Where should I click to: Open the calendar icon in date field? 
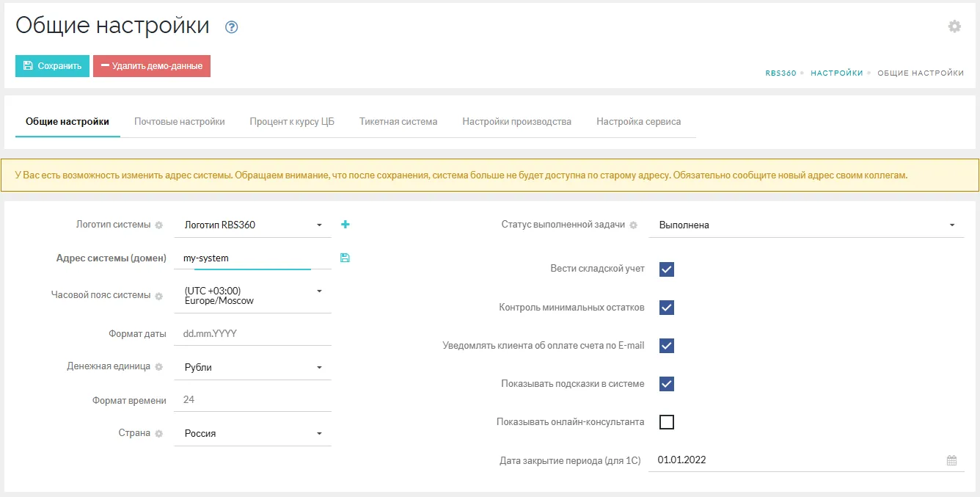[x=951, y=461]
